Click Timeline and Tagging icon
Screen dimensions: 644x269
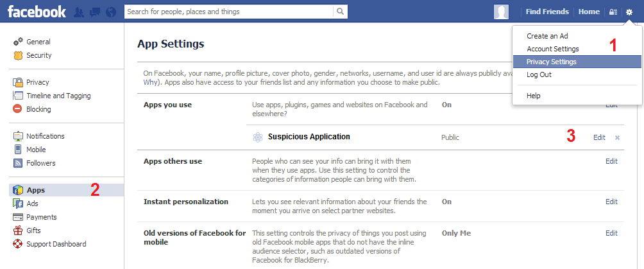pos(18,96)
